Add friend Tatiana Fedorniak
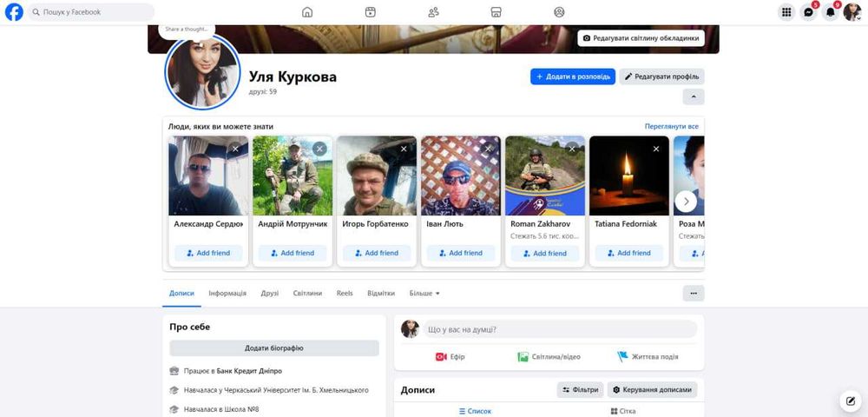 click(x=628, y=253)
